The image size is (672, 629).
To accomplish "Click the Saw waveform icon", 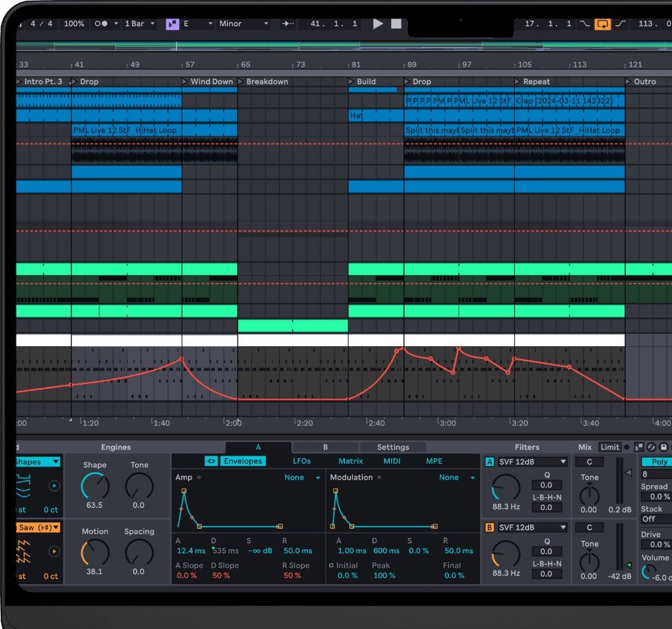I will (x=23, y=552).
